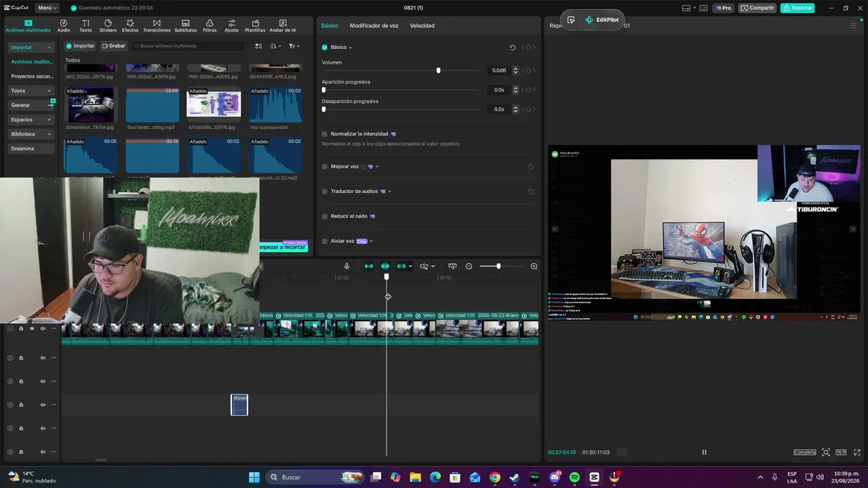This screenshot has width=868, height=488.
Task: Click the Importar media button
Action: coord(80,46)
